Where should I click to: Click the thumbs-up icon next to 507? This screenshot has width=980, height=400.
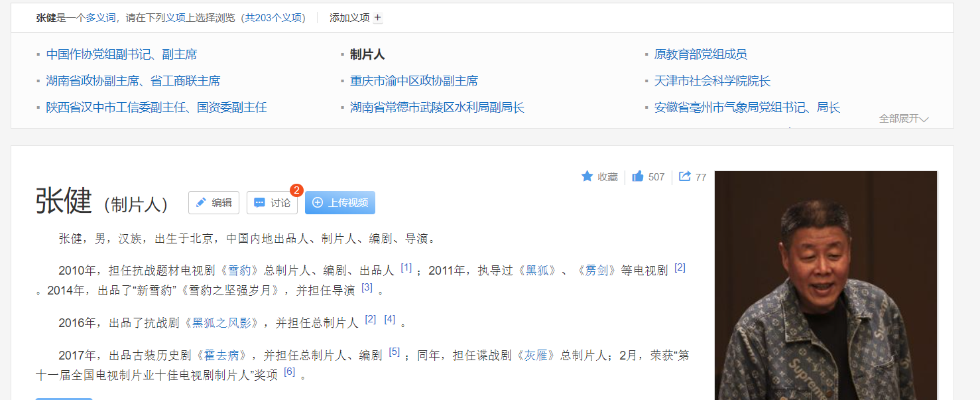637,176
